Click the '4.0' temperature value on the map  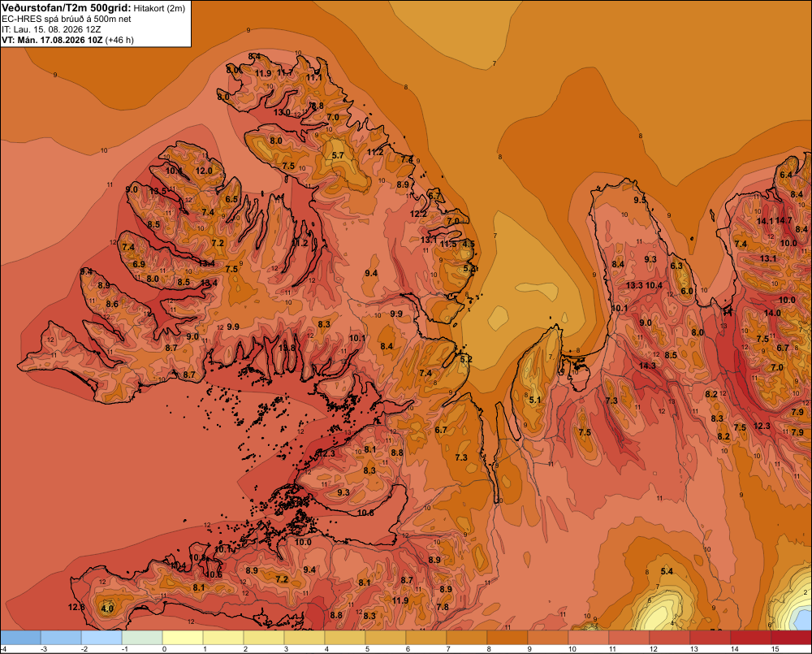tap(107, 609)
